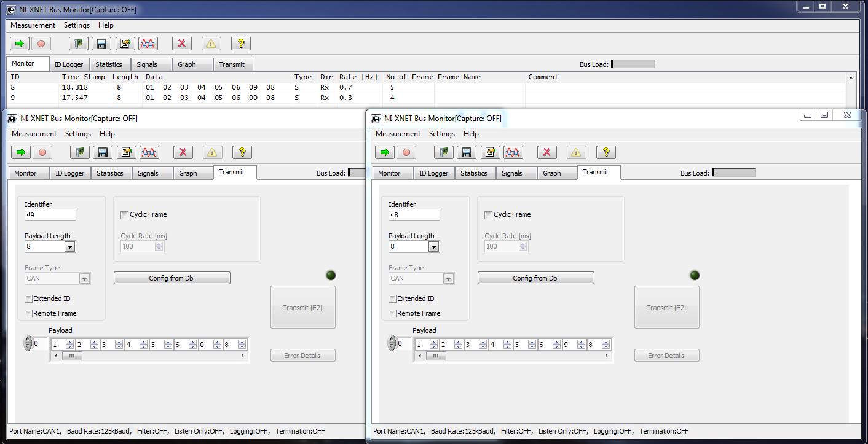Click the floppy-disk Save icon in the left Transmit window

coord(103,152)
